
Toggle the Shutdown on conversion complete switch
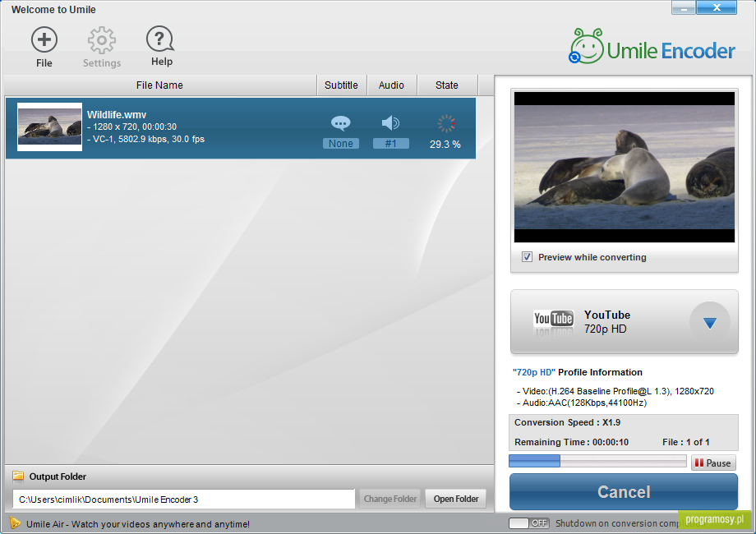(529, 523)
